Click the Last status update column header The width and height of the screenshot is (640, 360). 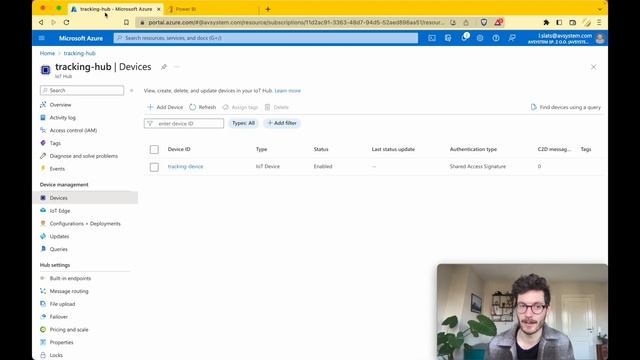[393, 149]
